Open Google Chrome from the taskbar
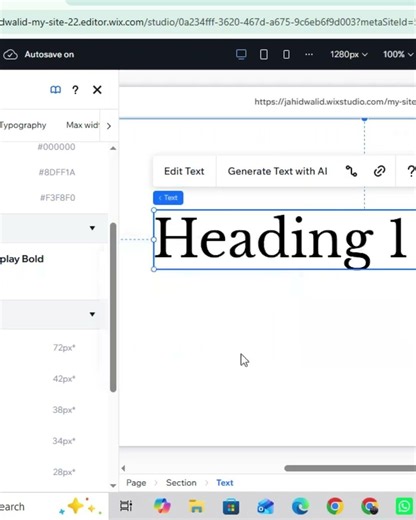 click(335, 506)
